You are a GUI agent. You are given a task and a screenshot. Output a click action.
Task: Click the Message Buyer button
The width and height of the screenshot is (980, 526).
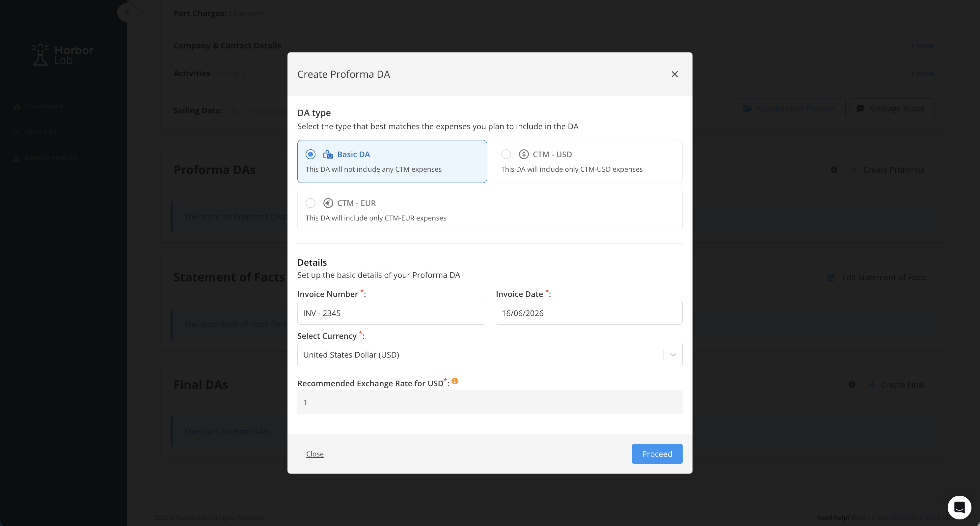click(x=892, y=108)
